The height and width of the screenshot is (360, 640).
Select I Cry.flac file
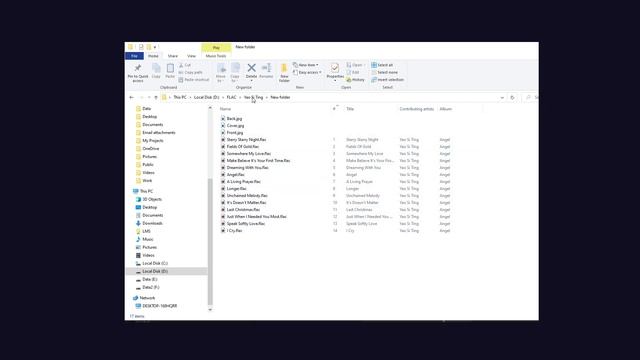pos(231,231)
